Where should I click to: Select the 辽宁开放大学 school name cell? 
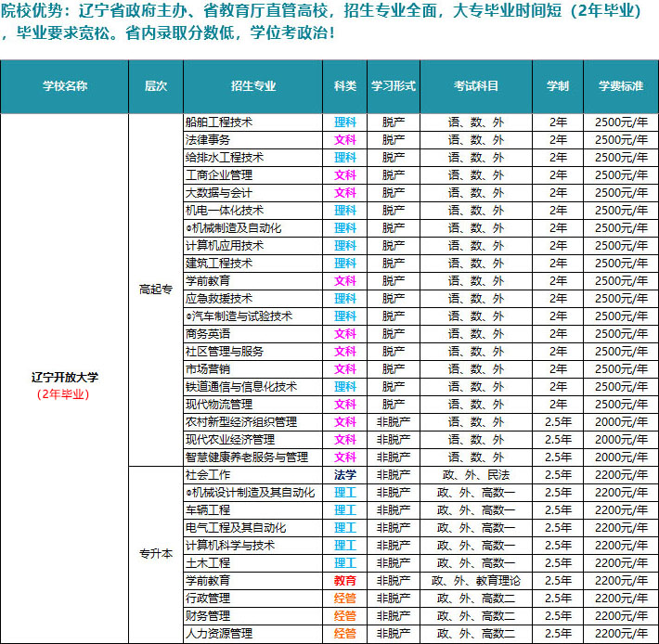coord(65,378)
